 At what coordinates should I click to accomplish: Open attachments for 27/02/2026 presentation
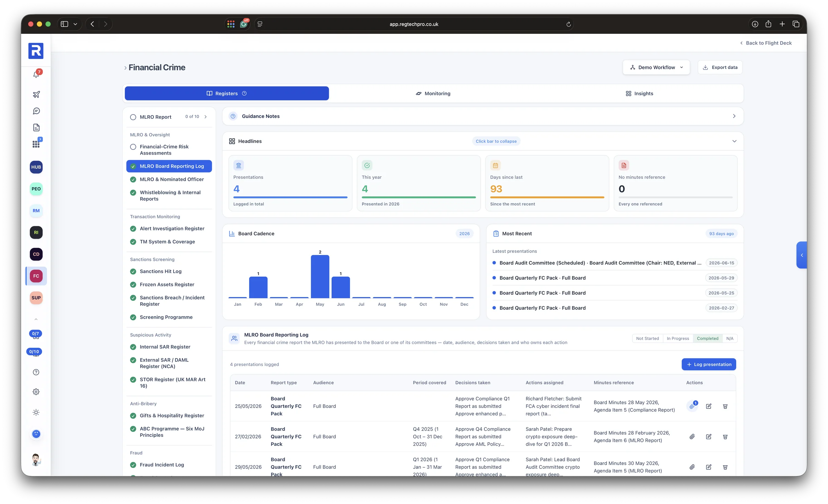692,436
